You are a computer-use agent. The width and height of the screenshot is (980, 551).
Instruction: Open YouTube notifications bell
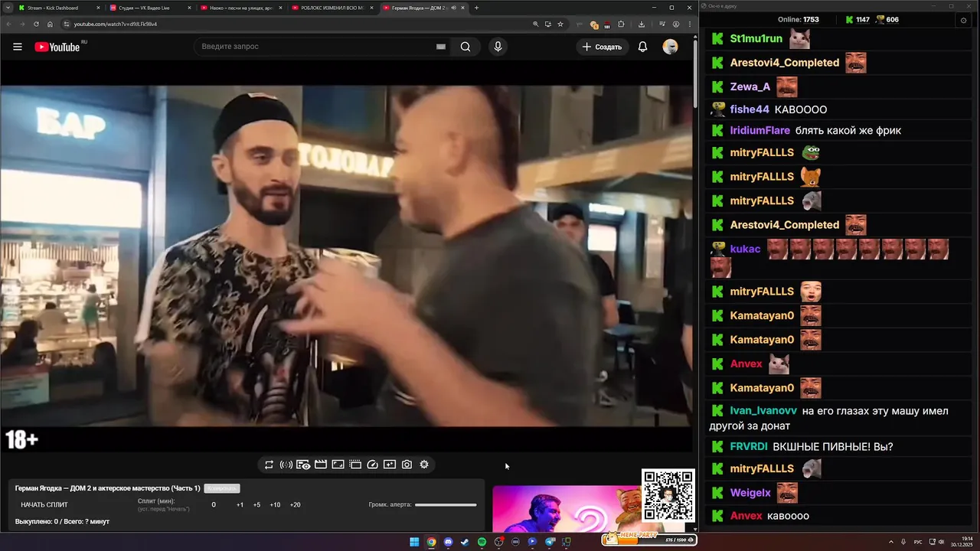(x=642, y=47)
